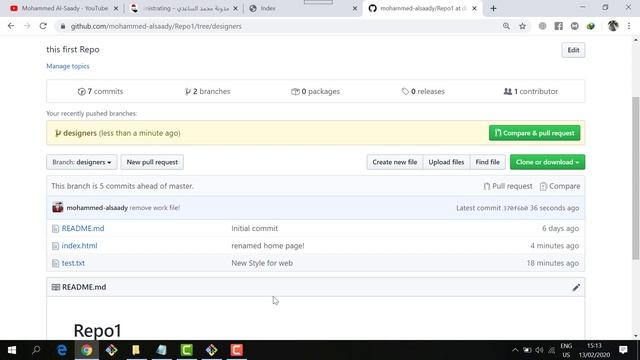Click Upload files button
640x360 pixels.
tap(446, 162)
